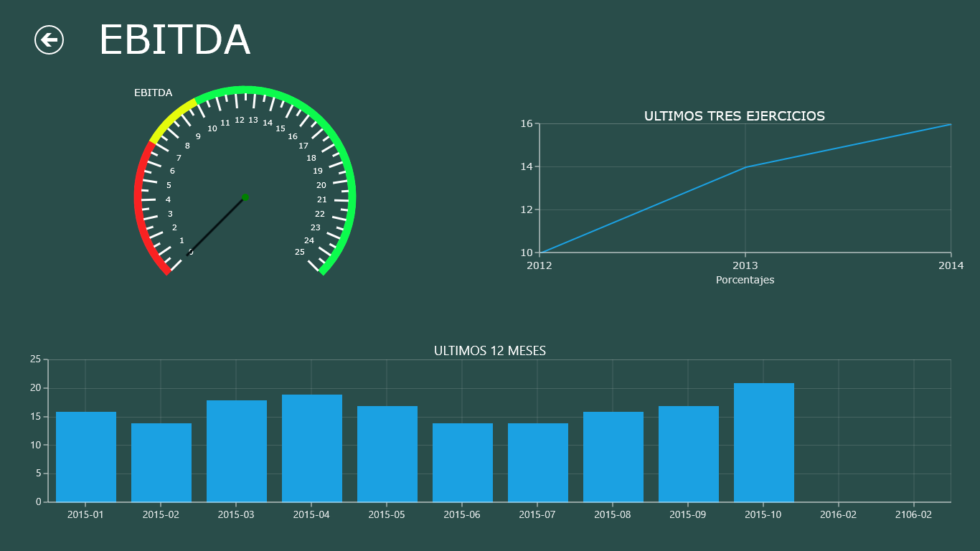980x551 pixels.
Task: Click gauge number 25
Action: (300, 252)
